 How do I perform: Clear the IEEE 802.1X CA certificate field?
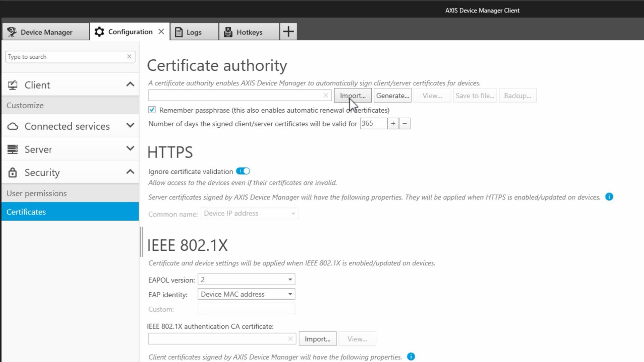point(290,339)
